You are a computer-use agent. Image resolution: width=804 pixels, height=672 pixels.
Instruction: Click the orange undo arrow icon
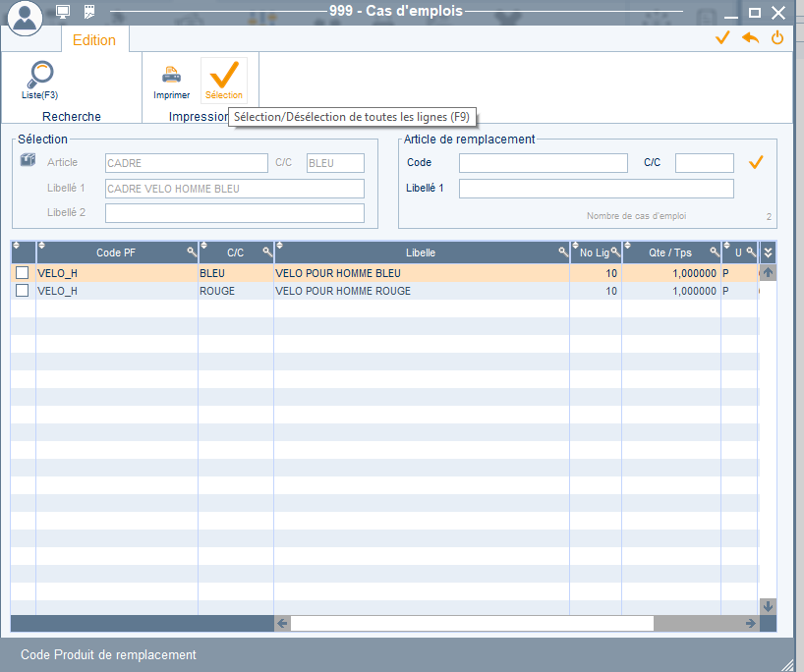pos(750,38)
